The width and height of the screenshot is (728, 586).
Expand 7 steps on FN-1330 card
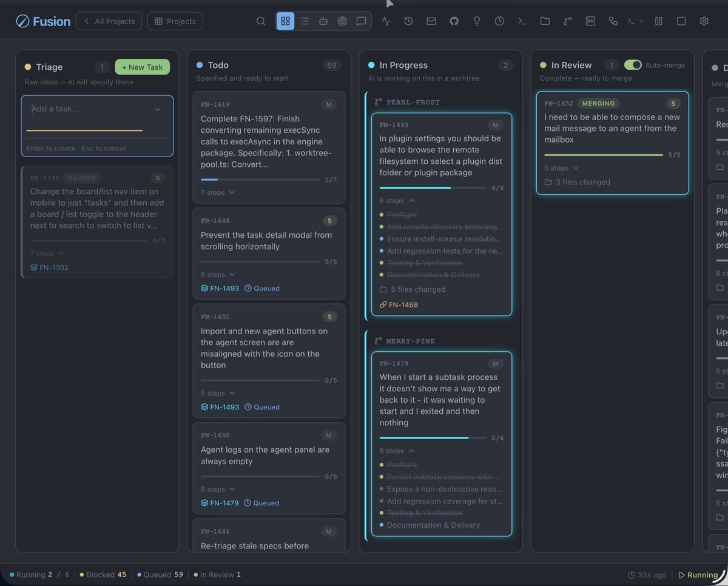47,254
